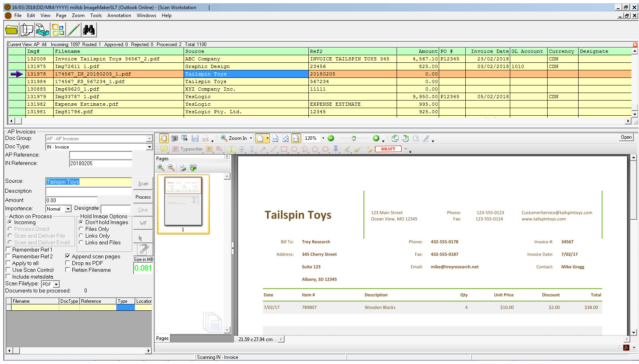Image resolution: width=639 pixels, height=364 pixels.
Task: Choose the Select Text tool
Action: [x=184, y=138]
